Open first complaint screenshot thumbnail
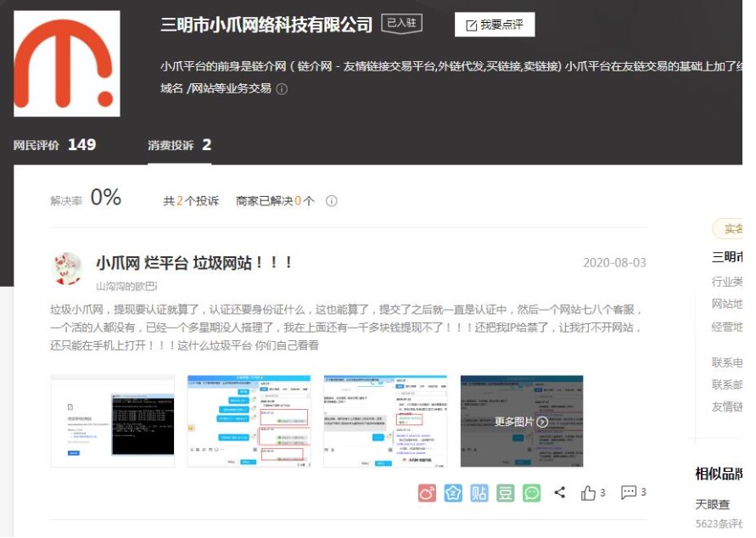756x538 pixels. 113,421
